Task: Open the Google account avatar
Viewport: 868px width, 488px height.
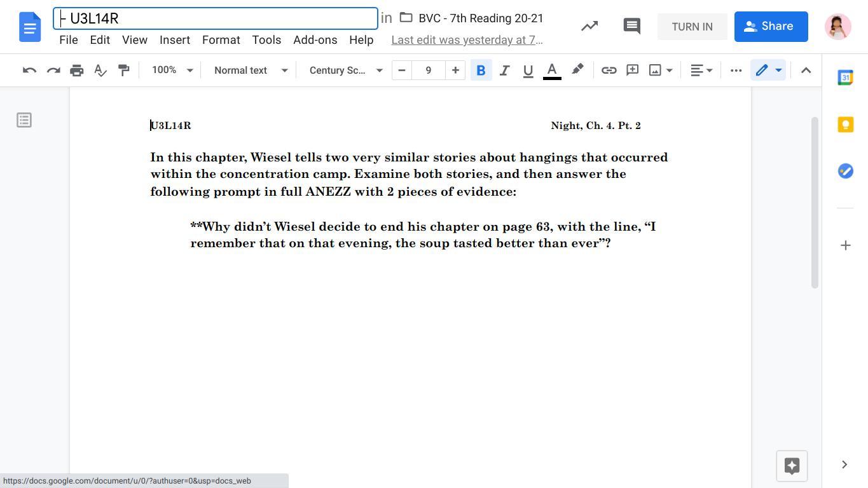Action: pyautogui.click(x=837, y=27)
